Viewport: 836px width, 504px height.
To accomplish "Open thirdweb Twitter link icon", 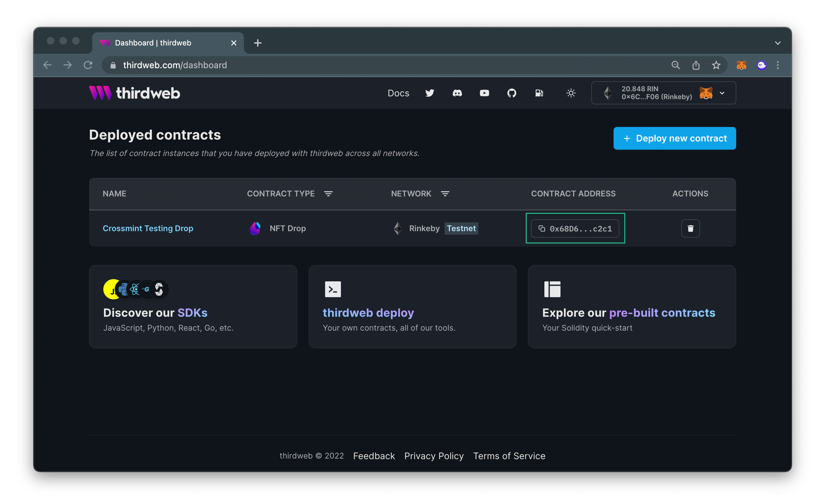I will click(430, 93).
